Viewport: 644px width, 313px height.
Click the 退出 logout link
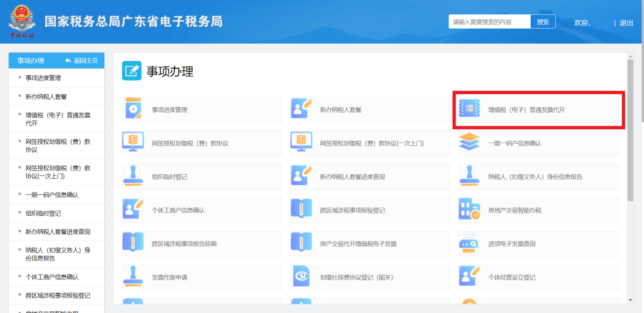[626, 23]
